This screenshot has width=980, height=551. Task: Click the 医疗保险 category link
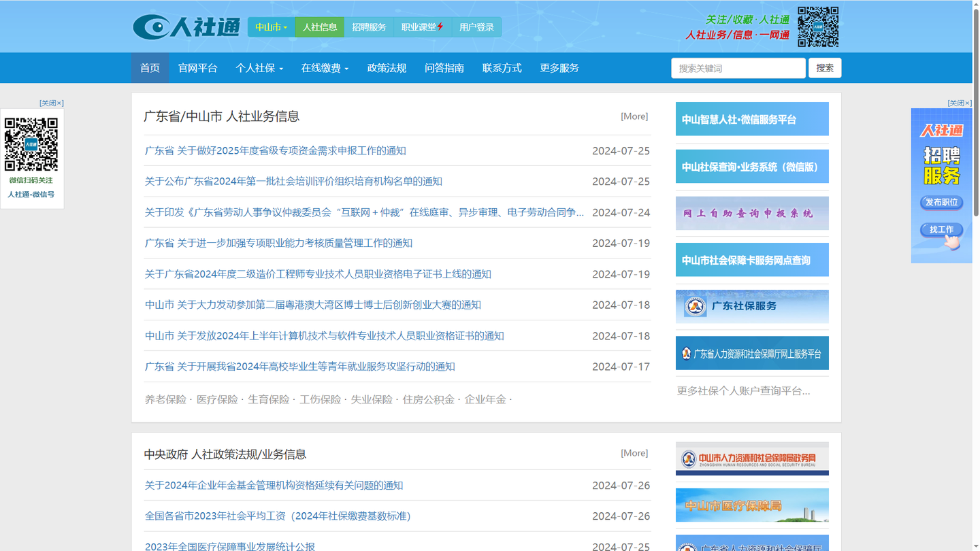coord(217,399)
